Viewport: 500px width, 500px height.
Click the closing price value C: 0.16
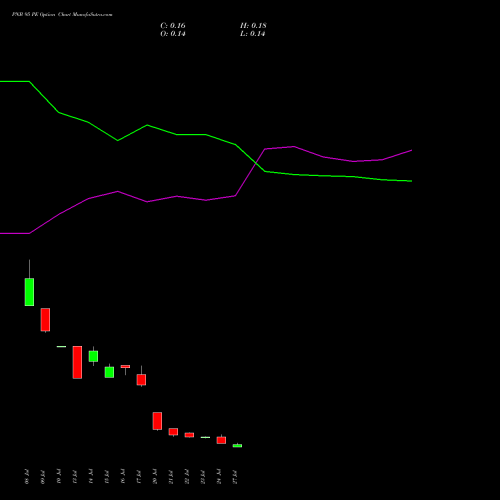[x=173, y=26]
